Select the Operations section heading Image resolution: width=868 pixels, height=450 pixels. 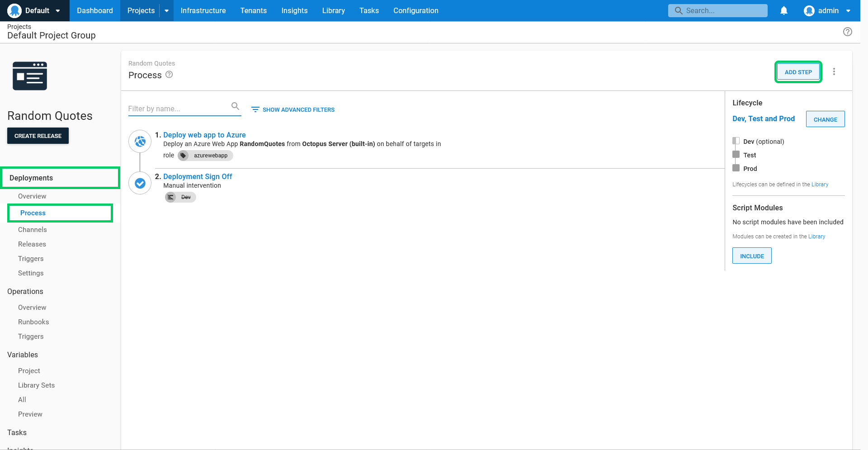25,291
